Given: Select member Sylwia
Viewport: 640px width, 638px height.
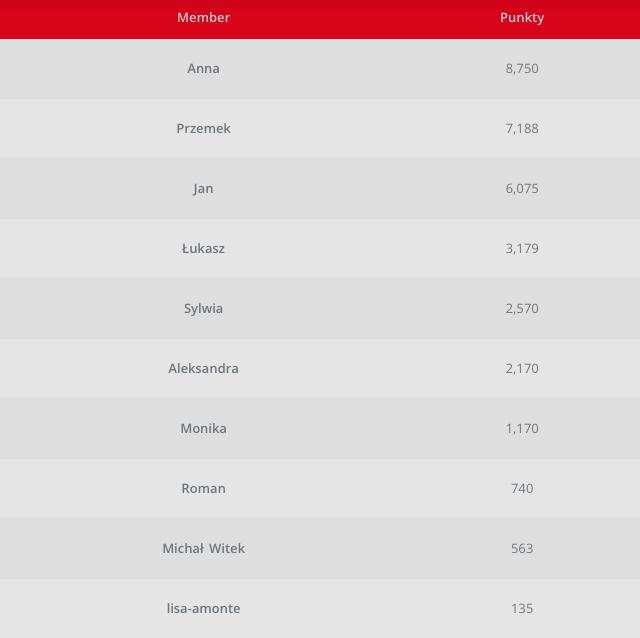Looking at the screenshot, I should click(203, 308).
